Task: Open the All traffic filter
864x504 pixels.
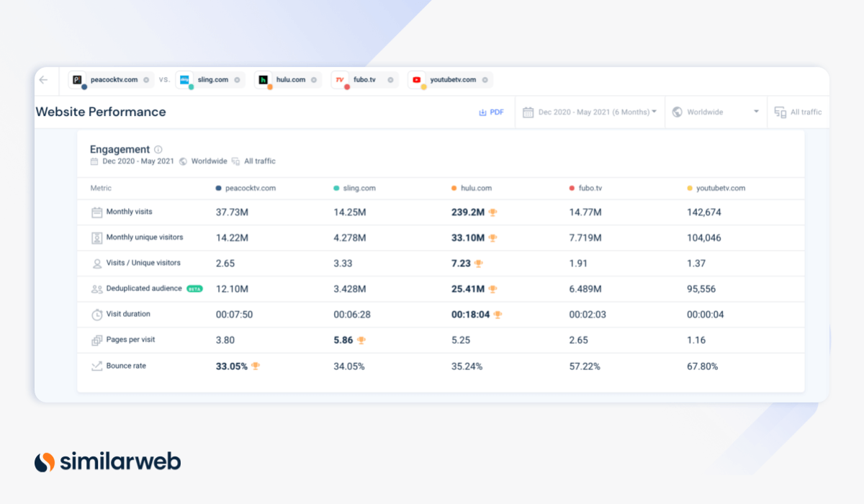Action: [798, 112]
